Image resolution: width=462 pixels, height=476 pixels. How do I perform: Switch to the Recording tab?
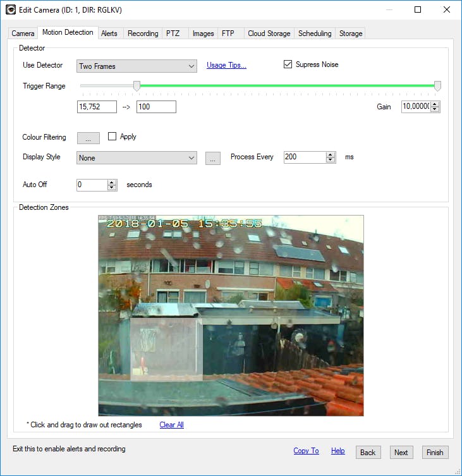143,34
